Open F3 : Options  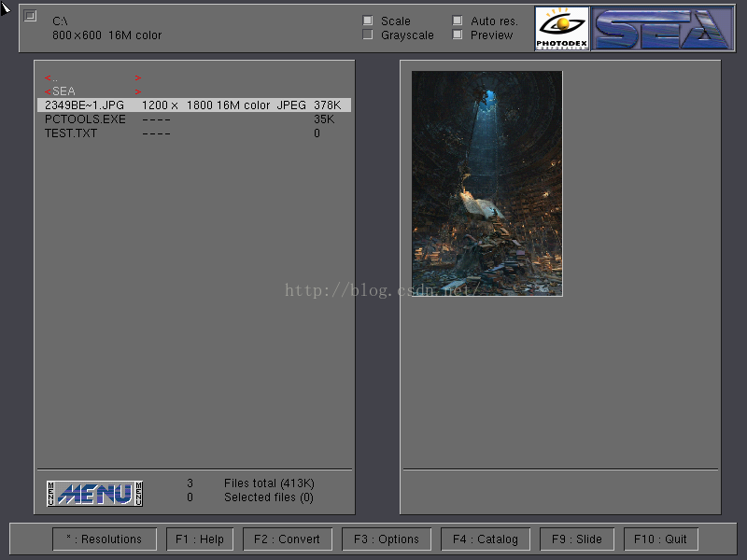387,539
